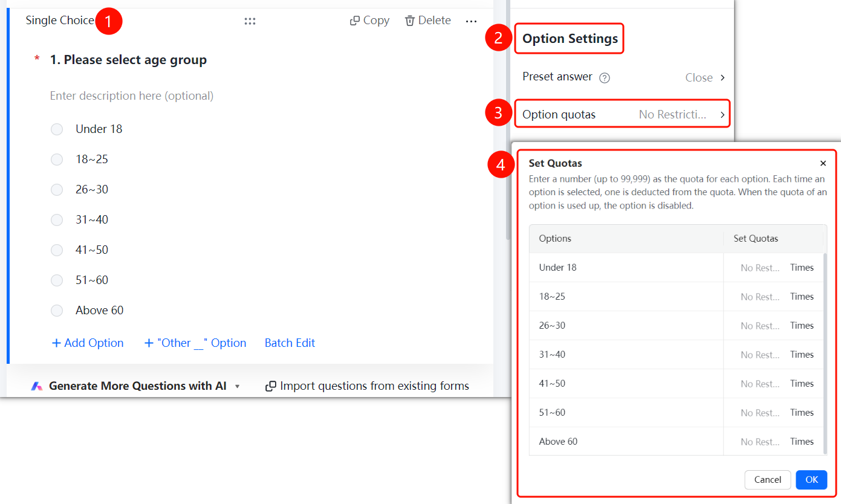Choose the 51~60 radio option
Viewport: 841px width, 504px height.
(57, 280)
